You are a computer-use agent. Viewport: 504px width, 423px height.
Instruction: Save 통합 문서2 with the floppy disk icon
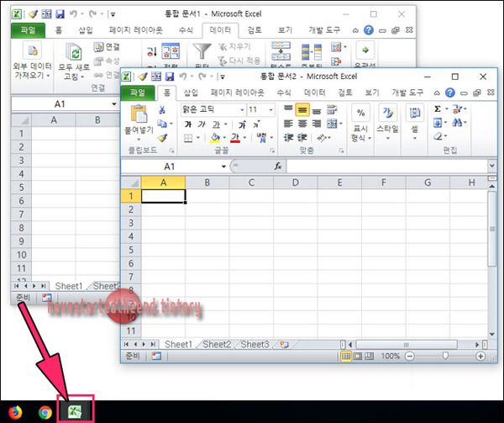coord(170,77)
